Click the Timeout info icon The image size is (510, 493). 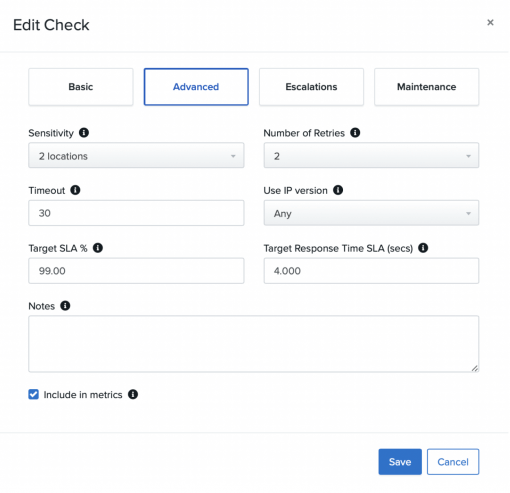(75, 190)
